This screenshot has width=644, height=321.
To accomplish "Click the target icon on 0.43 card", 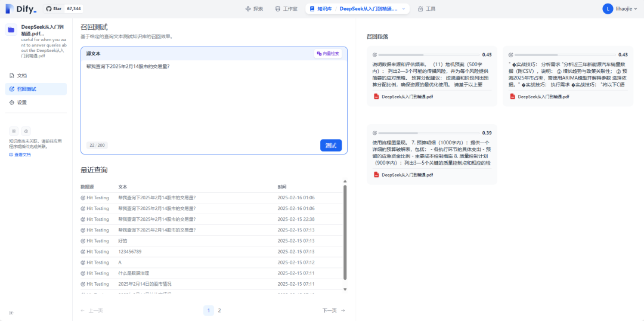I will (511, 55).
